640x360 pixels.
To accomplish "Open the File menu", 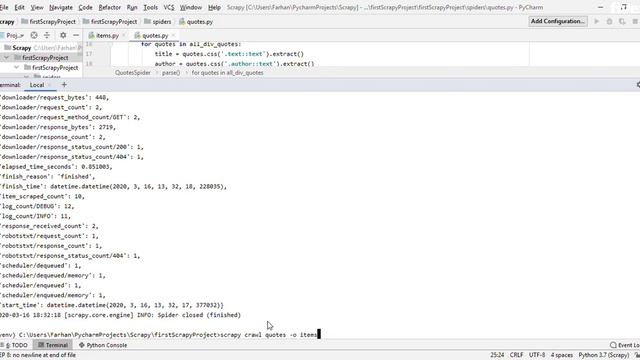I will [x=4, y=7].
